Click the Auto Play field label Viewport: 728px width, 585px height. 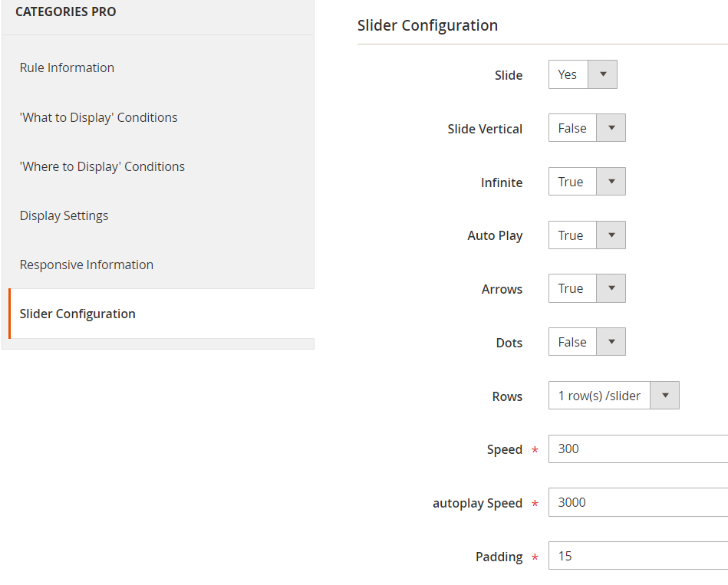click(495, 235)
